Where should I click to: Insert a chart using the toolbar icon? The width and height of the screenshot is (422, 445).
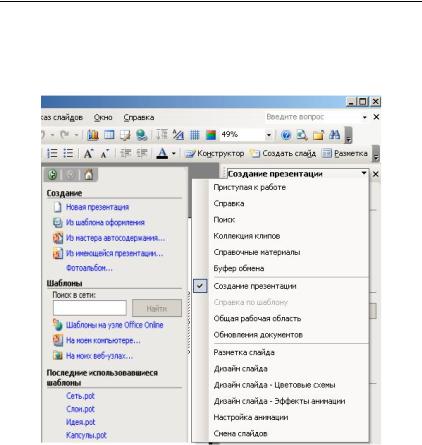click(93, 135)
